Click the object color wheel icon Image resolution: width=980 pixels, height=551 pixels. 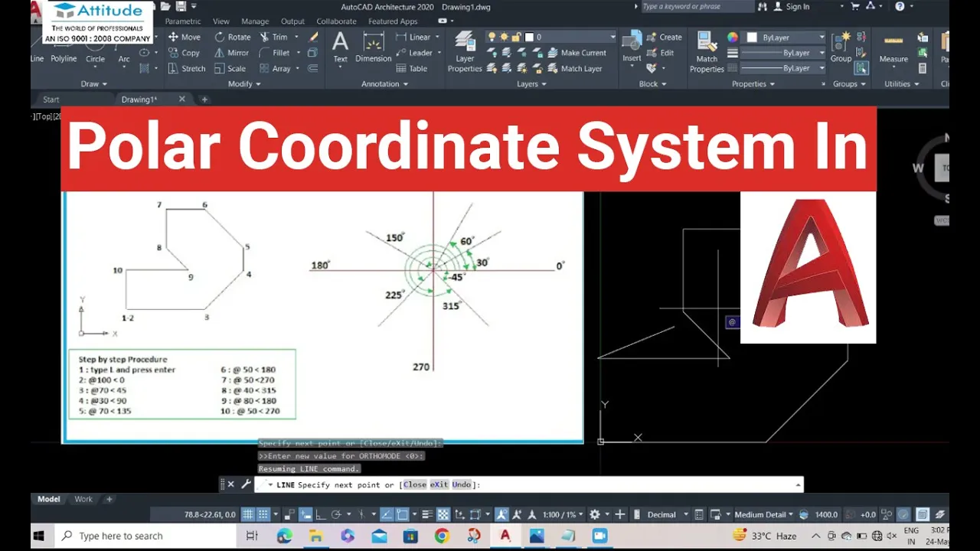pyautogui.click(x=733, y=37)
